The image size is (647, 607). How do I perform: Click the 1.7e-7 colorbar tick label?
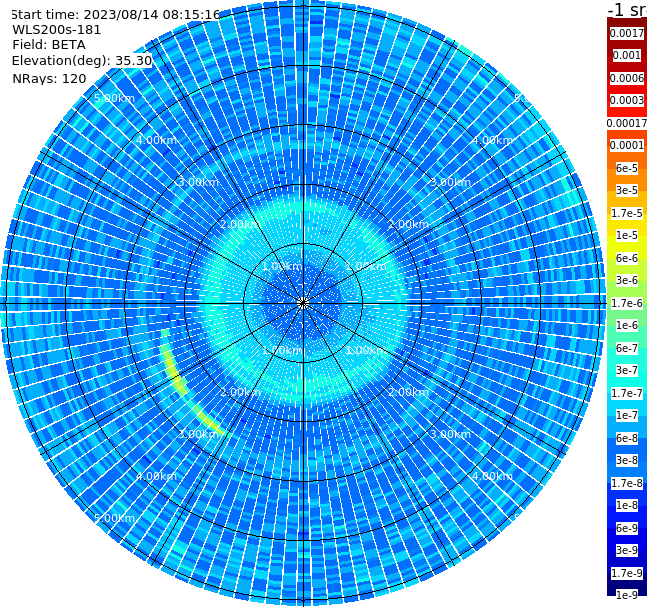[x=627, y=393]
